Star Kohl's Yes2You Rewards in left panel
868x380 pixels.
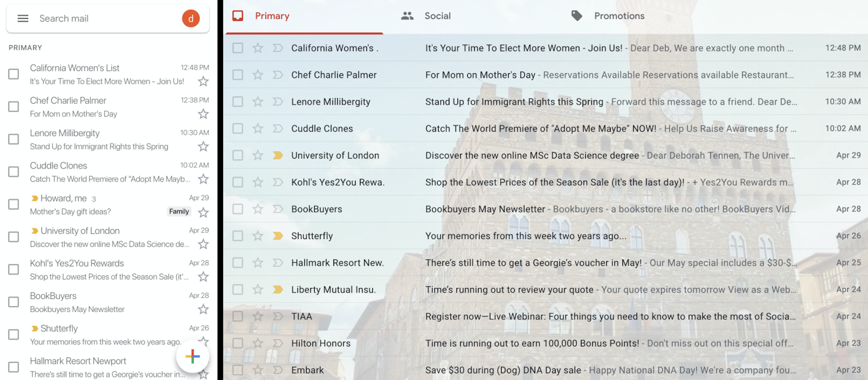pyautogui.click(x=203, y=277)
